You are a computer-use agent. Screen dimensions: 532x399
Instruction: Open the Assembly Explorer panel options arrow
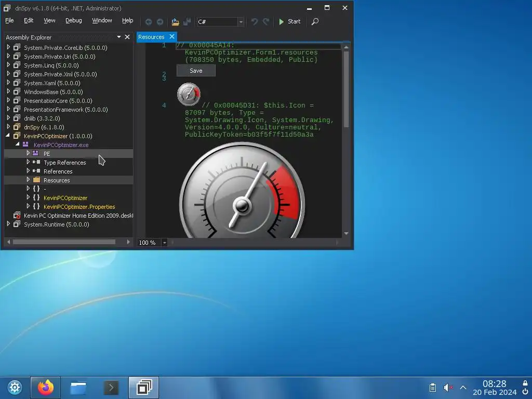click(x=119, y=37)
